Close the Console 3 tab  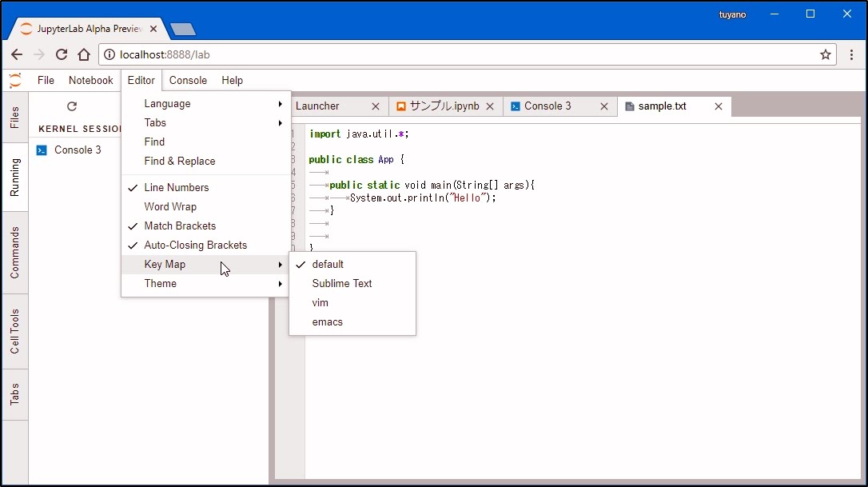[x=604, y=106]
